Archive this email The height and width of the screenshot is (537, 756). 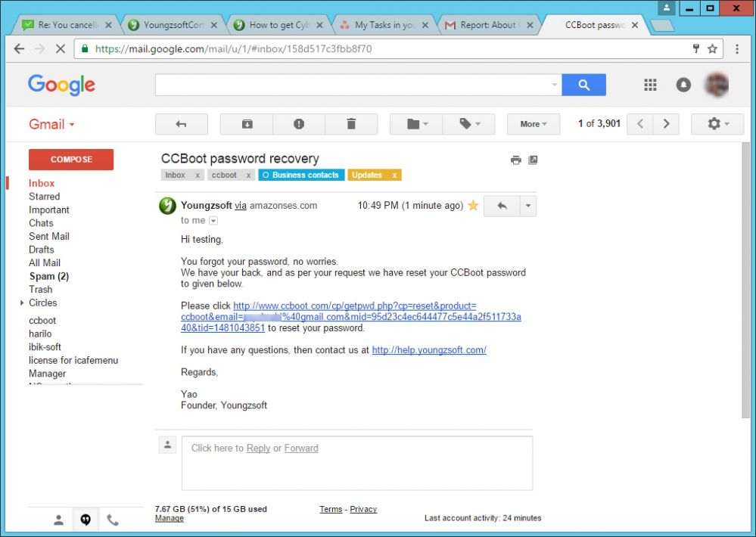click(x=247, y=124)
